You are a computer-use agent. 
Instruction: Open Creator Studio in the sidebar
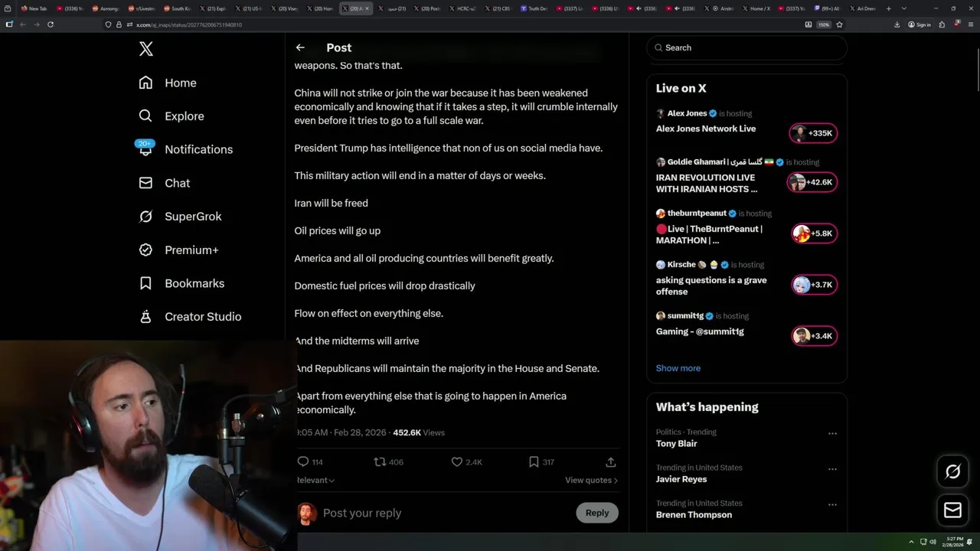(190, 317)
